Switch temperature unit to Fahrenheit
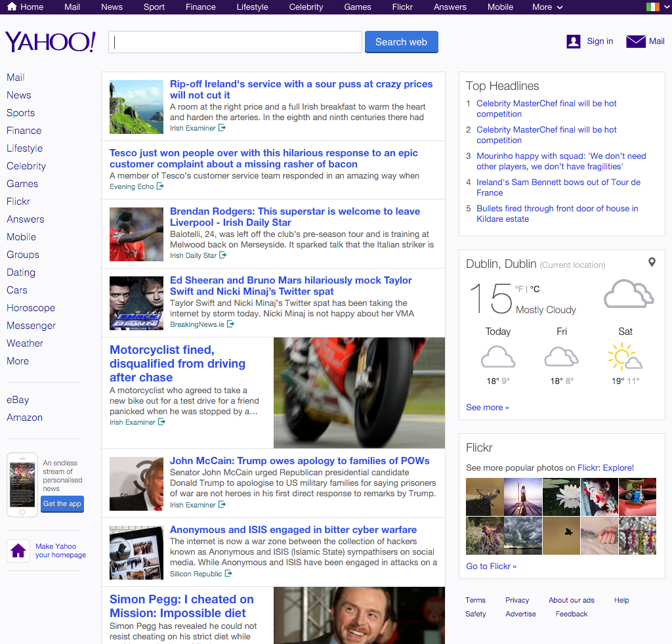The width and height of the screenshot is (672, 644). click(x=519, y=289)
